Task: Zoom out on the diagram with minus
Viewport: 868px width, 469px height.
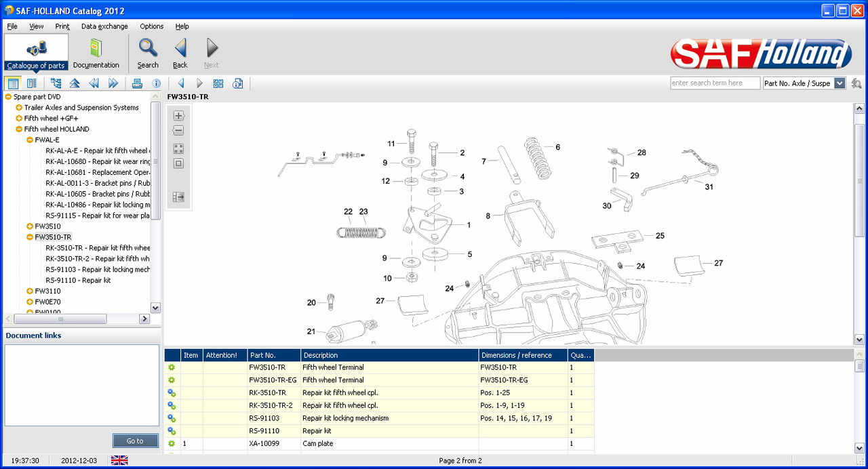Action: (x=178, y=130)
